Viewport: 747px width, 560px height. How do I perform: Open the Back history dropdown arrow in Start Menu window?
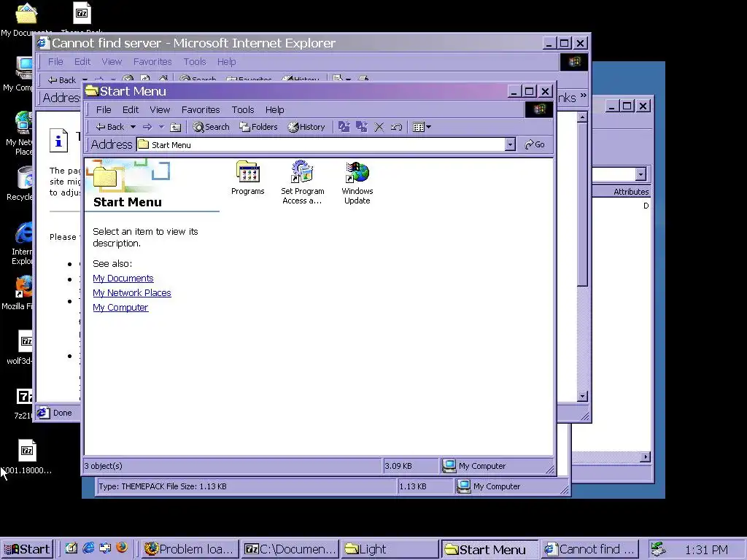click(133, 127)
